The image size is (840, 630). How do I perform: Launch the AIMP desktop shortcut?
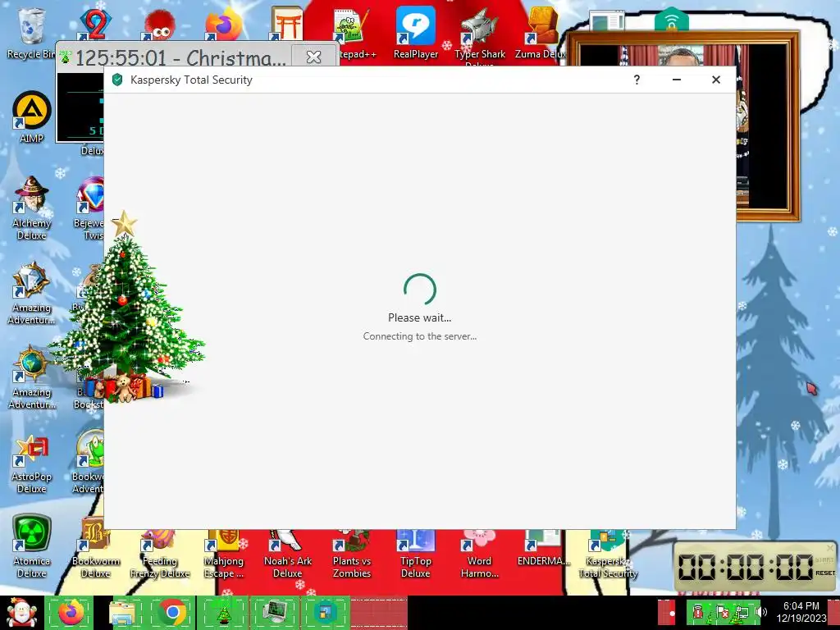click(x=31, y=116)
